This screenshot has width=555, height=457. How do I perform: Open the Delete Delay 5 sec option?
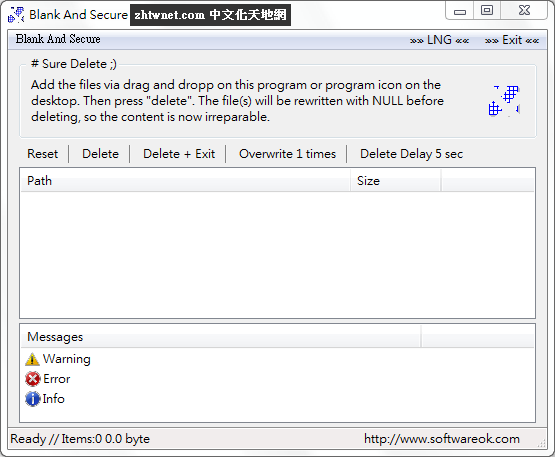[411, 154]
